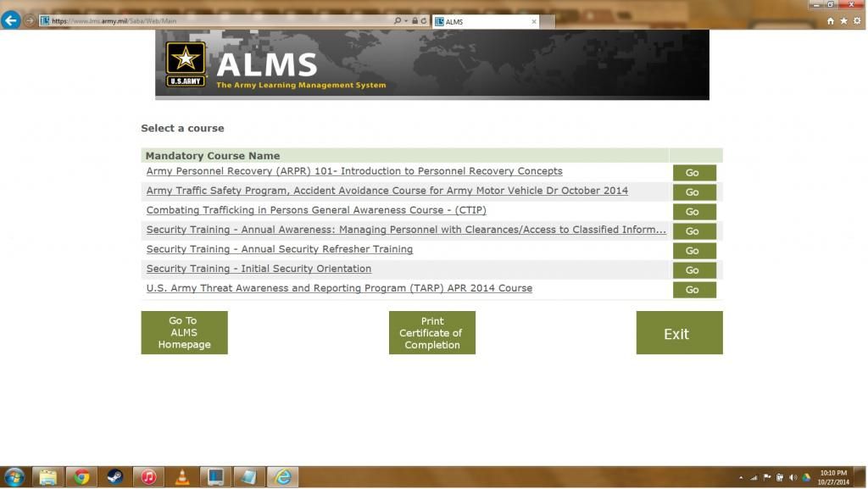This screenshot has width=868, height=489.
Task: Click the browser Back arrow button
Action: click(11, 20)
